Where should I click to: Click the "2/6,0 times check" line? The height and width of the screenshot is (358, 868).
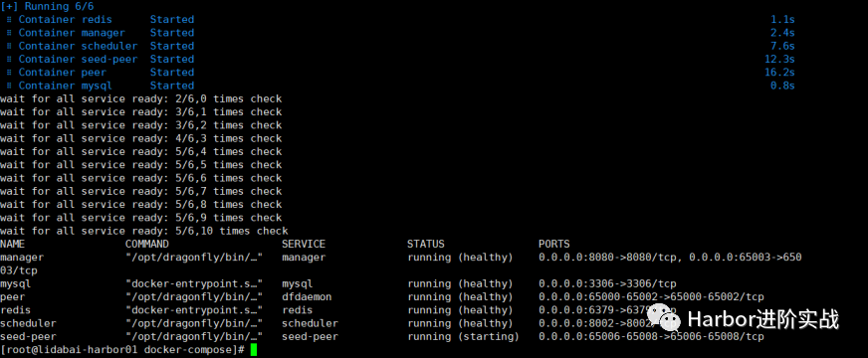[141, 99]
